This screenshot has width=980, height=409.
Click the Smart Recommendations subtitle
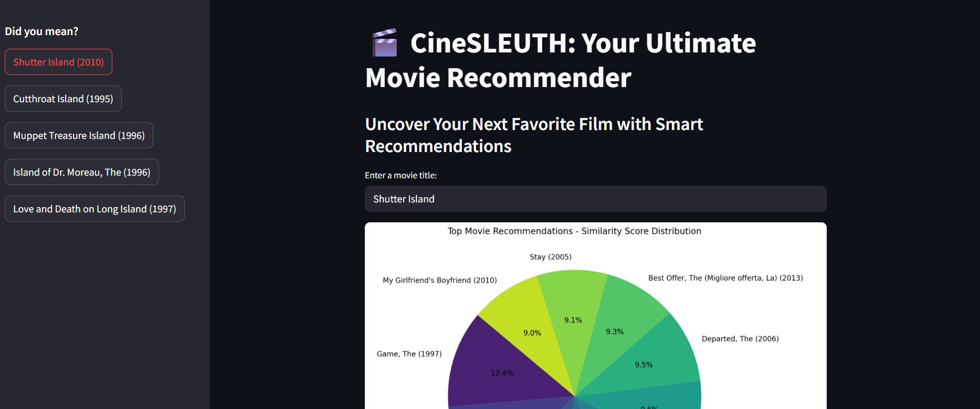tap(534, 135)
